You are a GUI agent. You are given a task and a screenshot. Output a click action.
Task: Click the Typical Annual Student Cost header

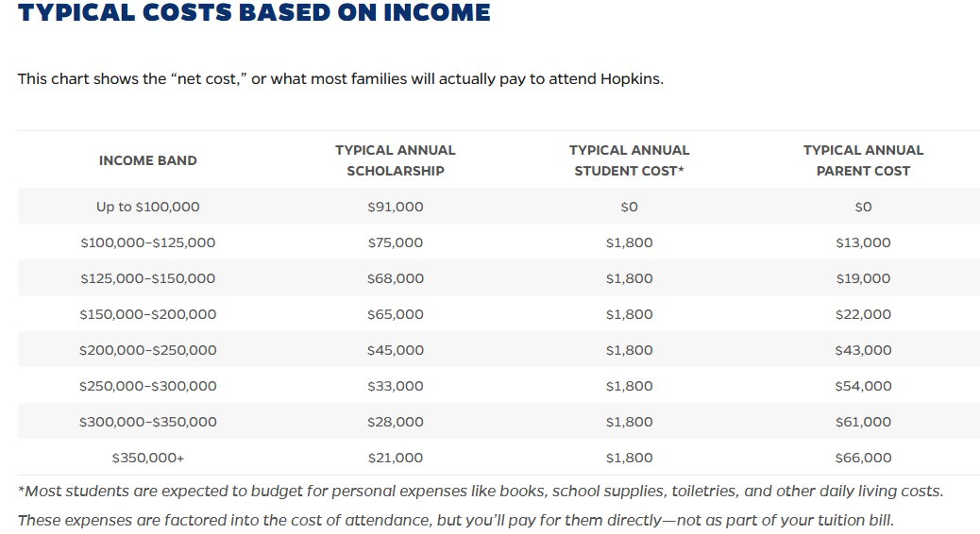tap(629, 160)
